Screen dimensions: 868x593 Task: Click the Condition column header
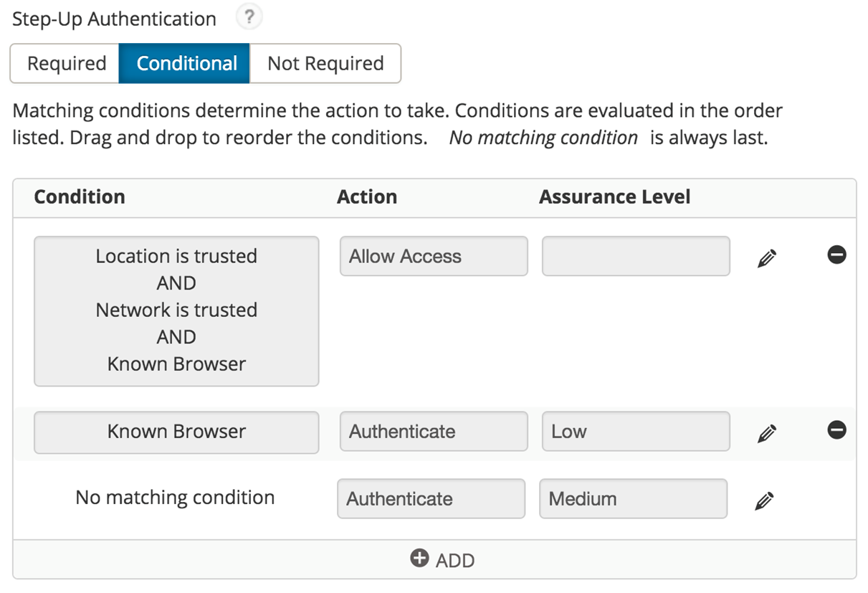point(80,197)
